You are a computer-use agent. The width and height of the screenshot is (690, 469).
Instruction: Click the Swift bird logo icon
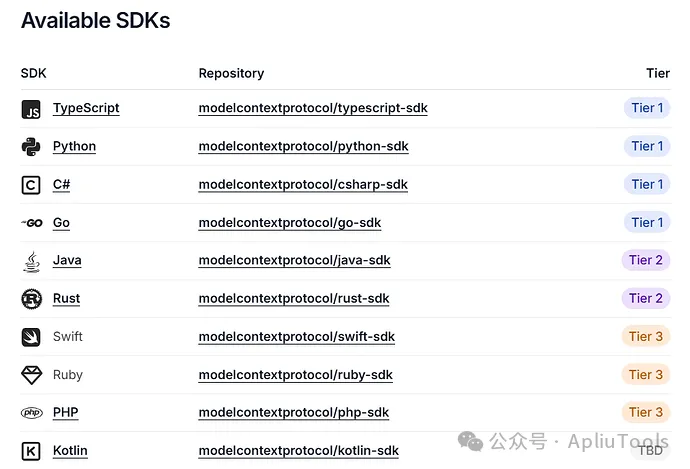[x=31, y=337]
